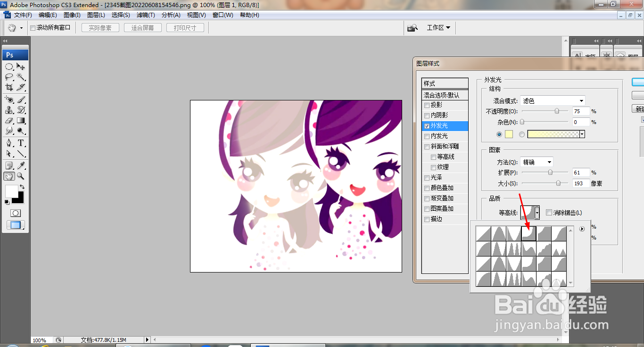Screen dimensions: 644x347
Task: Click the 打印尺寸 button
Action: [x=185, y=28]
